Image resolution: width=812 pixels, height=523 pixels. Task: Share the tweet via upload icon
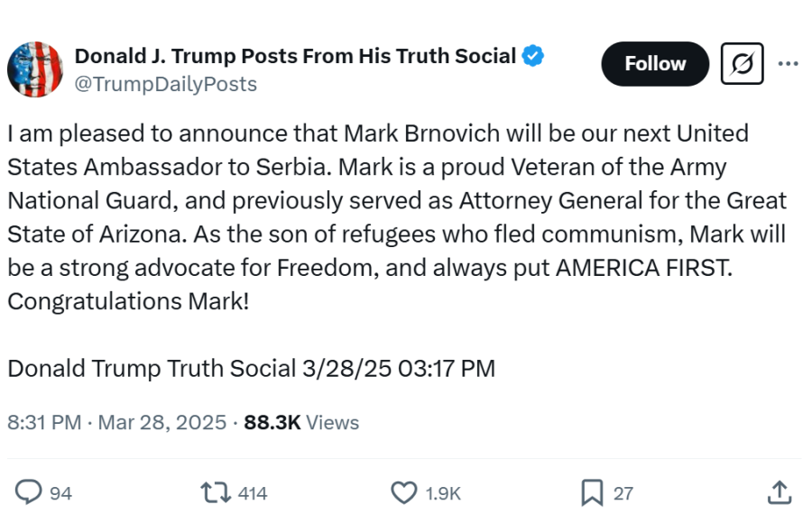pos(781,493)
